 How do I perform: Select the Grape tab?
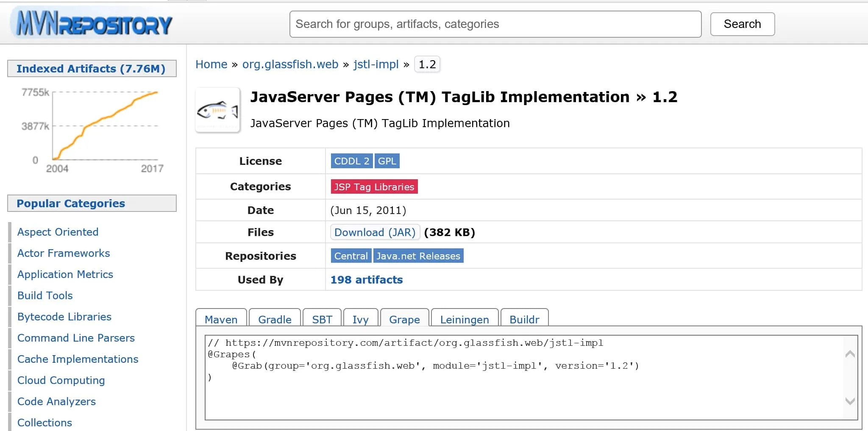click(405, 319)
